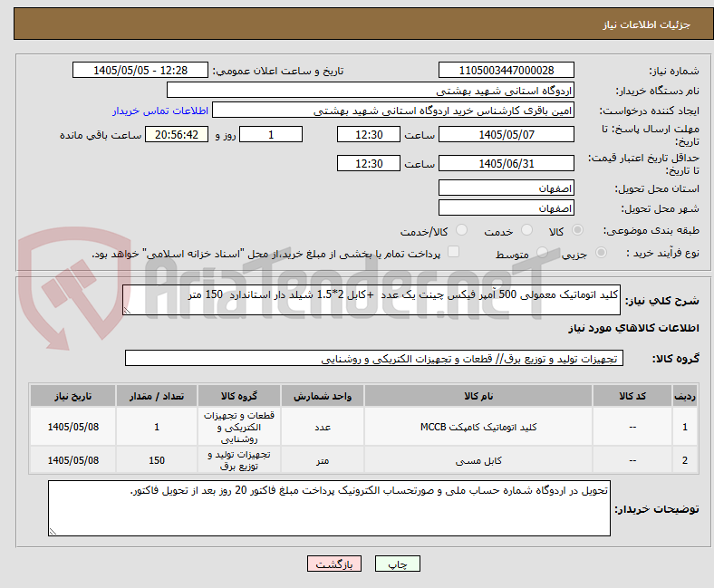Open the buyer contact info link

pos(160,111)
